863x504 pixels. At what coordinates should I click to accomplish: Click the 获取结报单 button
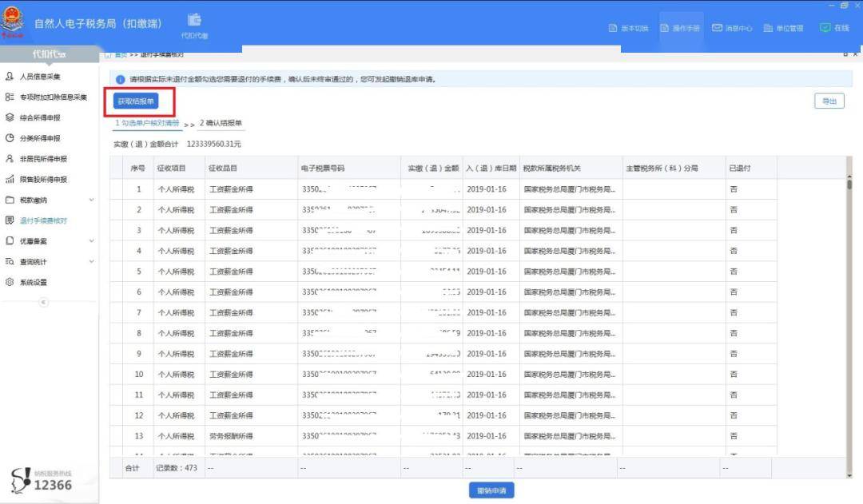tap(136, 101)
